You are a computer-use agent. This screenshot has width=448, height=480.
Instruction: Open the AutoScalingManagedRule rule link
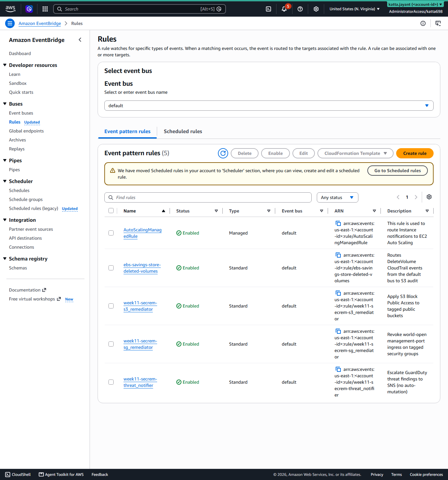click(142, 233)
